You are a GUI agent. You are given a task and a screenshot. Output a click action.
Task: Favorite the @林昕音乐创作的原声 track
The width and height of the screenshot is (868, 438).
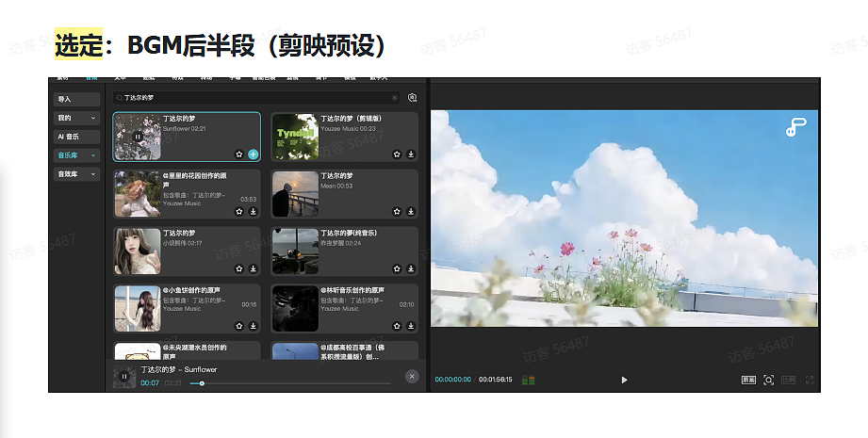click(x=397, y=326)
